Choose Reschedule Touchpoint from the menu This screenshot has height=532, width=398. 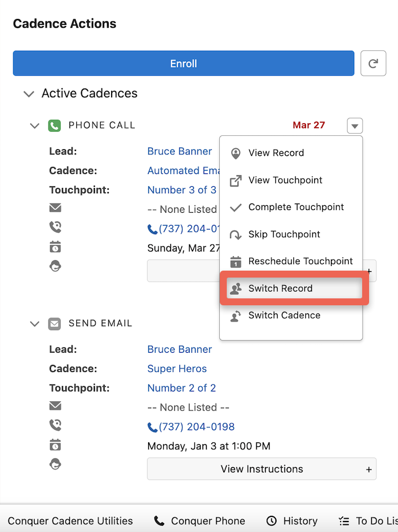(x=300, y=261)
